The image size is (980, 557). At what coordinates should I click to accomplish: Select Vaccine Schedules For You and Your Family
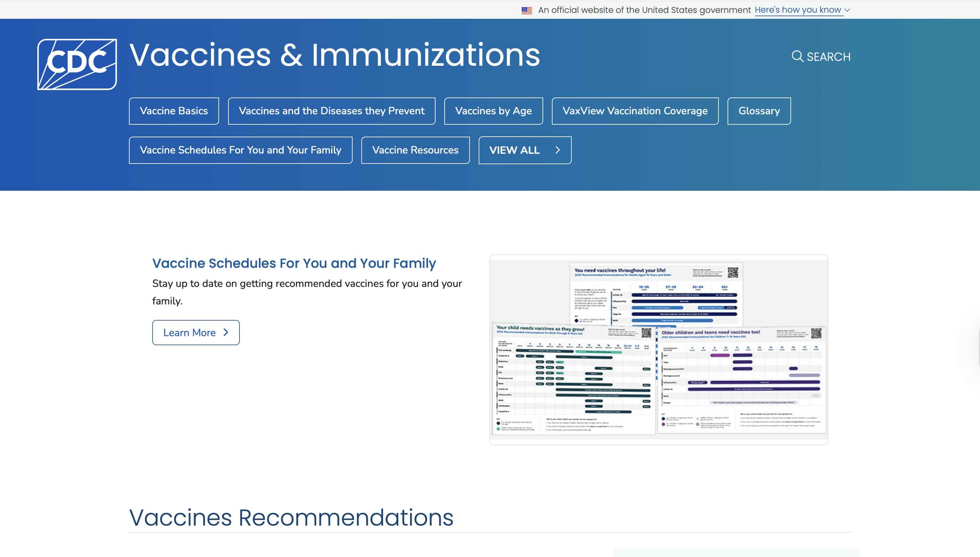240,150
